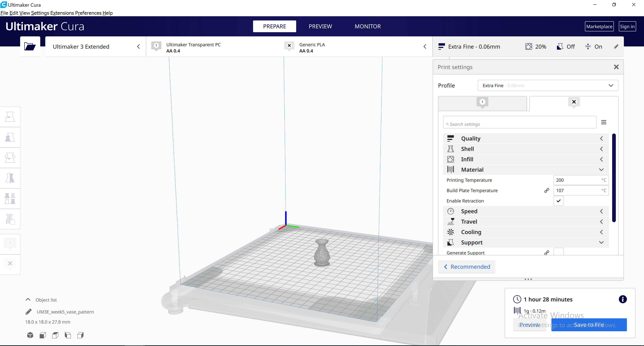The width and height of the screenshot is (644, 346).
Task: Open the Settings menu
Action: point(40,13)
